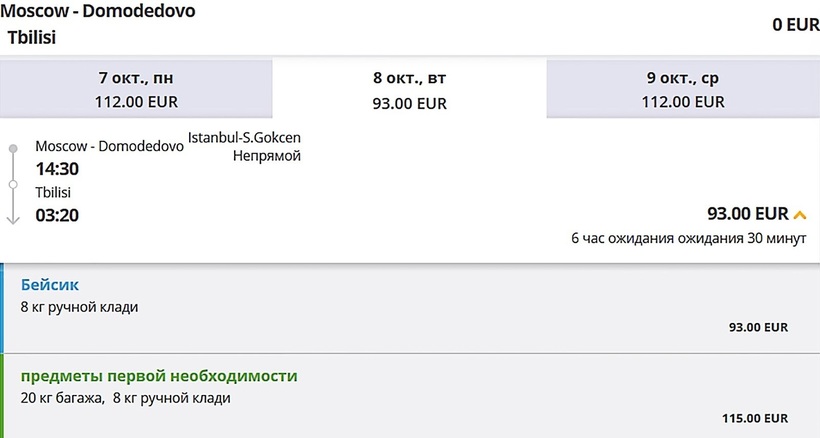
Task: Click the Непрямой connection label
Action: tap(266, 156)
